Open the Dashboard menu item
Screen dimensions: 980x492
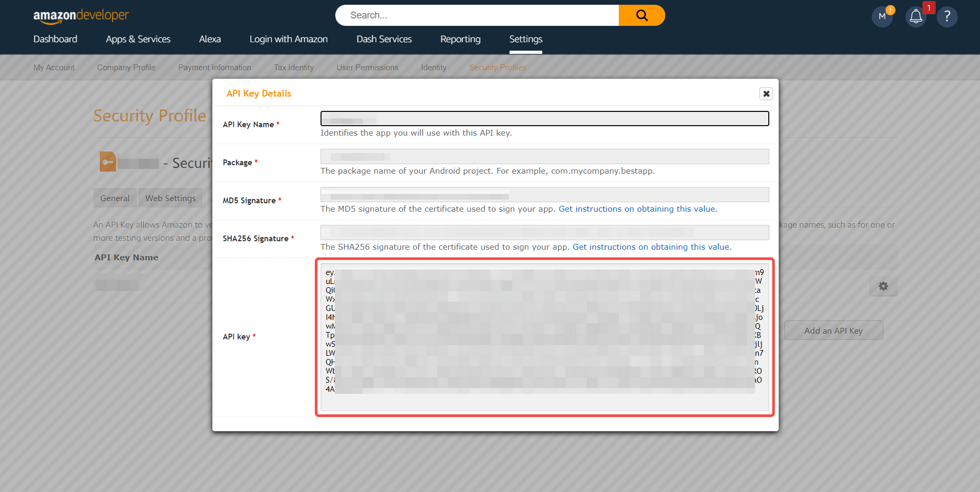click(55, 39)
